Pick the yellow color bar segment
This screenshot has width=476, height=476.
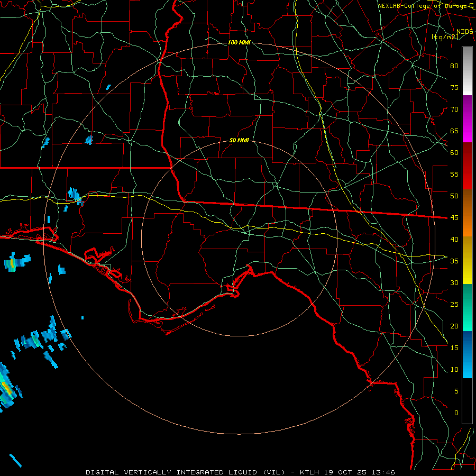(467, 260)
